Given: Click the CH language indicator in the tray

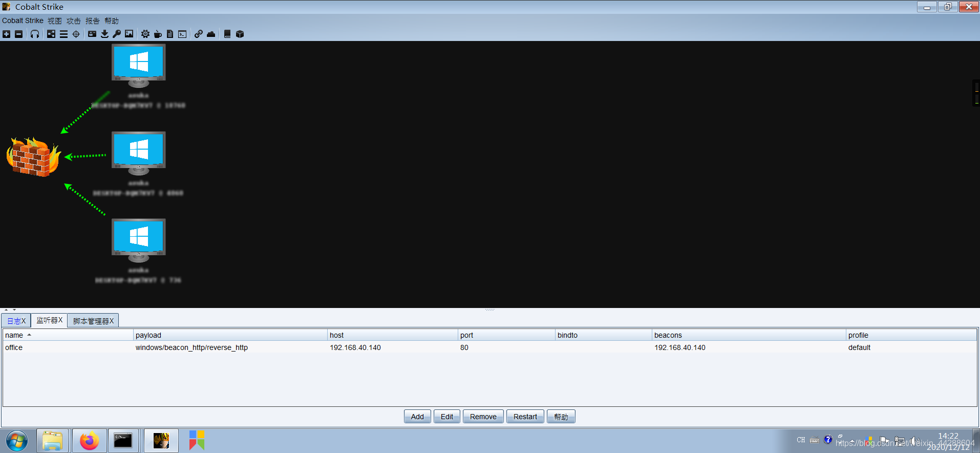Looking at the screenshot, I should [x=801, y=440].
